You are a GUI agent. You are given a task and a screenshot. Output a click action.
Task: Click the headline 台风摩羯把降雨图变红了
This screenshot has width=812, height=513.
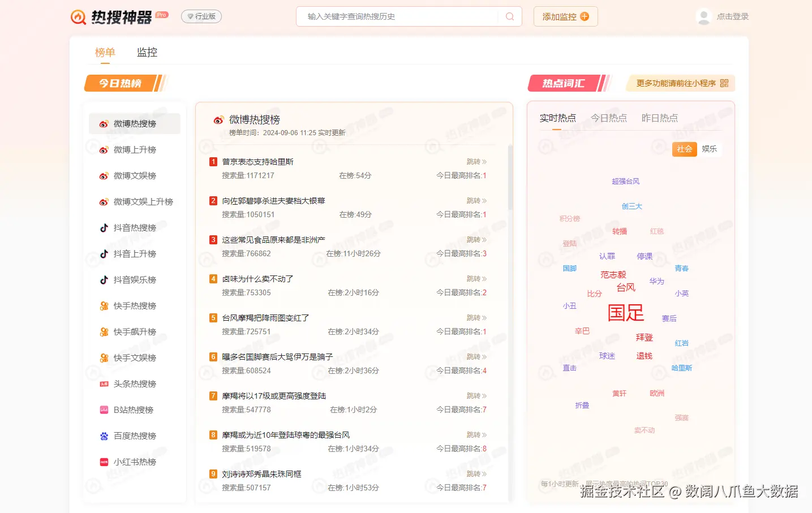coord(265,318)
